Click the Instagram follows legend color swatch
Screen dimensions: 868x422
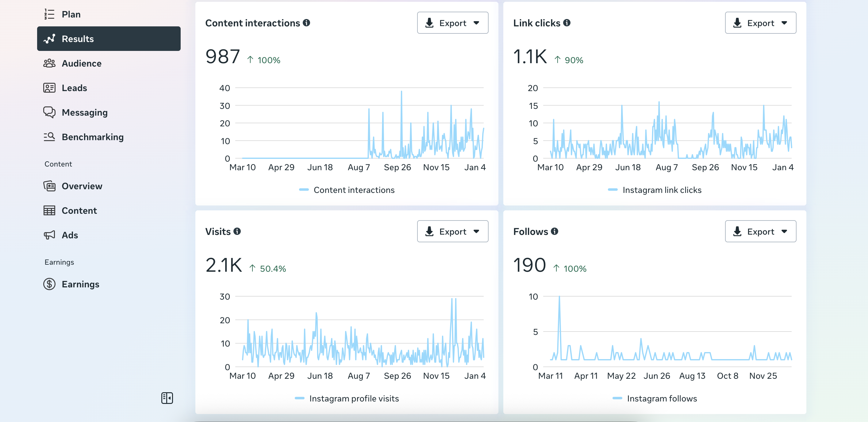click(617, 398)
